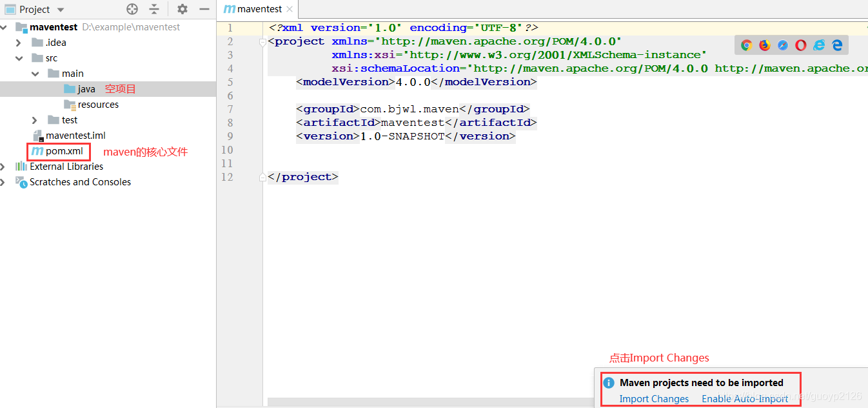This screenshot has height=408, width=868.
Task: Click the editor horizontal scrollbar
Action: 431,402
